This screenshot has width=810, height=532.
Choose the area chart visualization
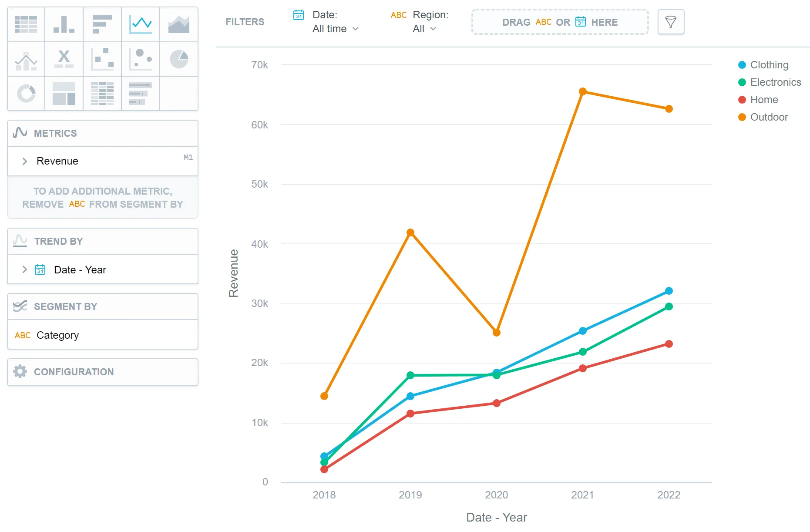179,24
